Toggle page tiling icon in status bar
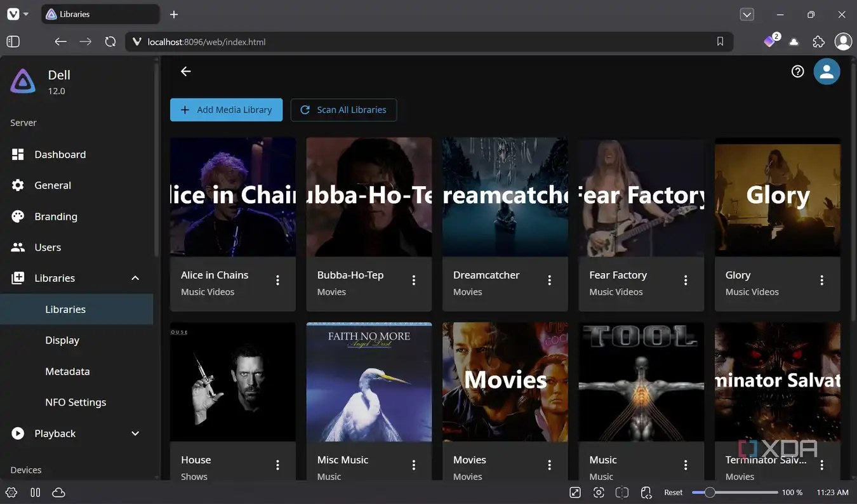 point(622,492)
